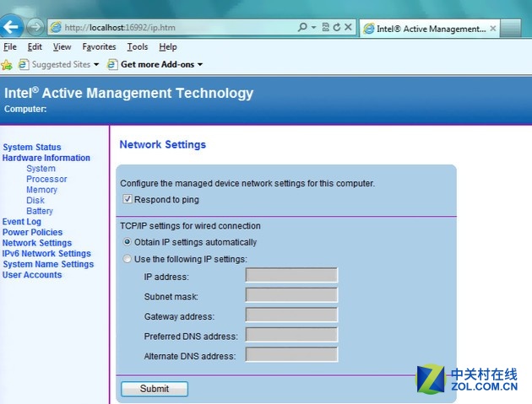Open the View menu
Viewport: 532px width, 404px height.
pyautogui.click(x=62, y=46)
